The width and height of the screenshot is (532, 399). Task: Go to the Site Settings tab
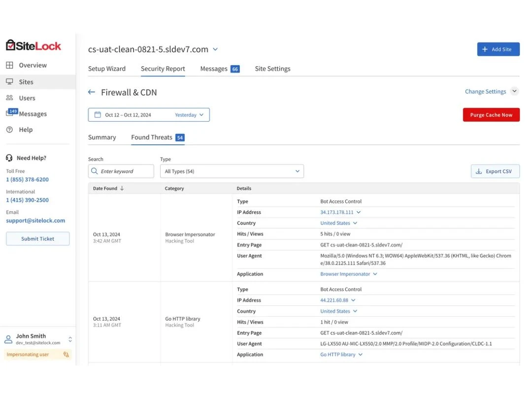272,68
